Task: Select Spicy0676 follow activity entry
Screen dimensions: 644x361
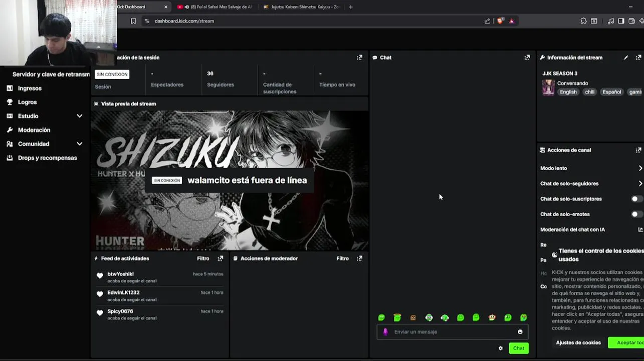Action: [x=160, y=314]
